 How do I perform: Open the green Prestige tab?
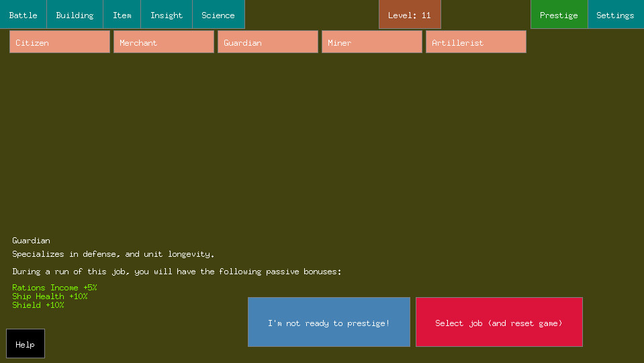[x=559, y=15]
